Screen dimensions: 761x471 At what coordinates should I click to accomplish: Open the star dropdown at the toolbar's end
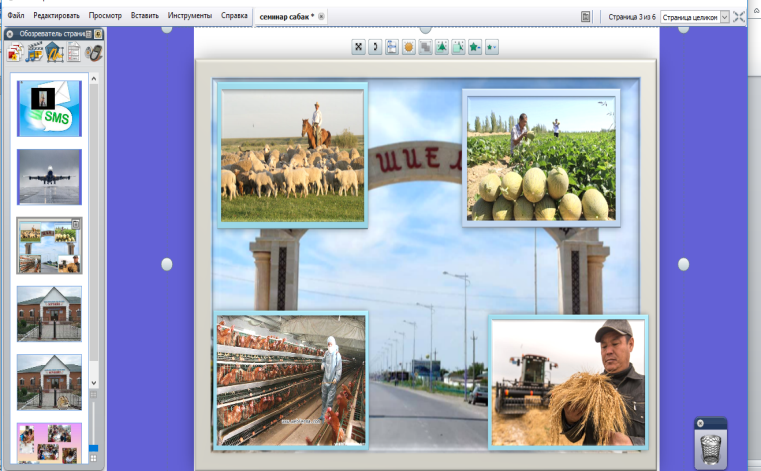[492, 47]
